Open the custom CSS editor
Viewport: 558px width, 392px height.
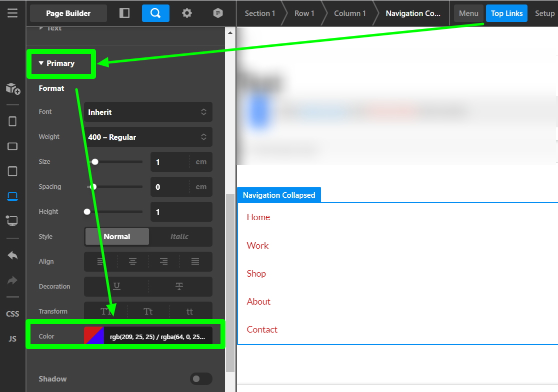(12, 314)
